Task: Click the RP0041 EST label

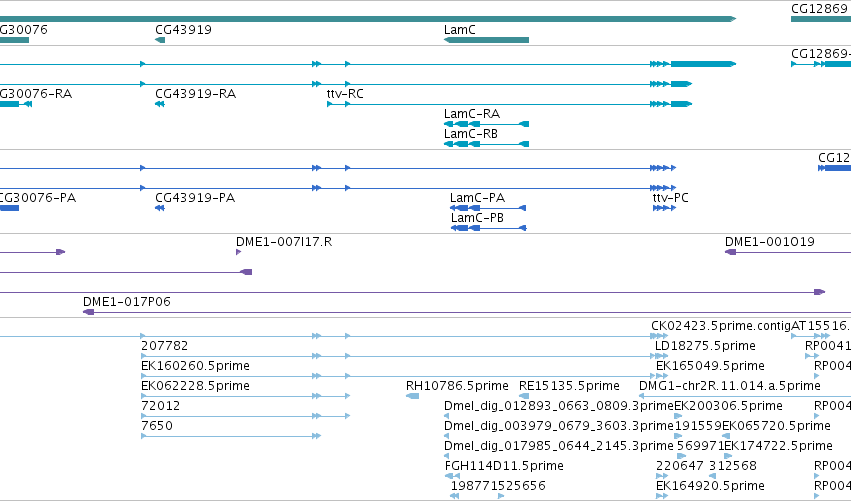Action: [828, 346]
